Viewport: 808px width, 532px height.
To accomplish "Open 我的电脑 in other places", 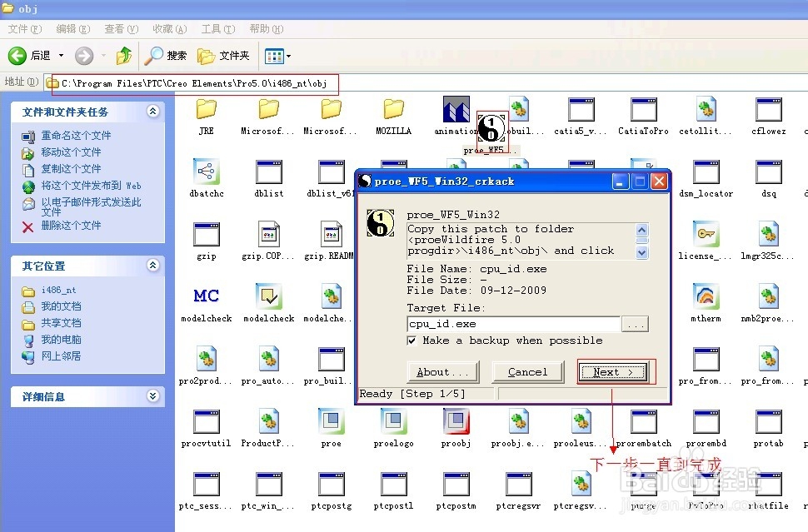I will coord(62,340).
